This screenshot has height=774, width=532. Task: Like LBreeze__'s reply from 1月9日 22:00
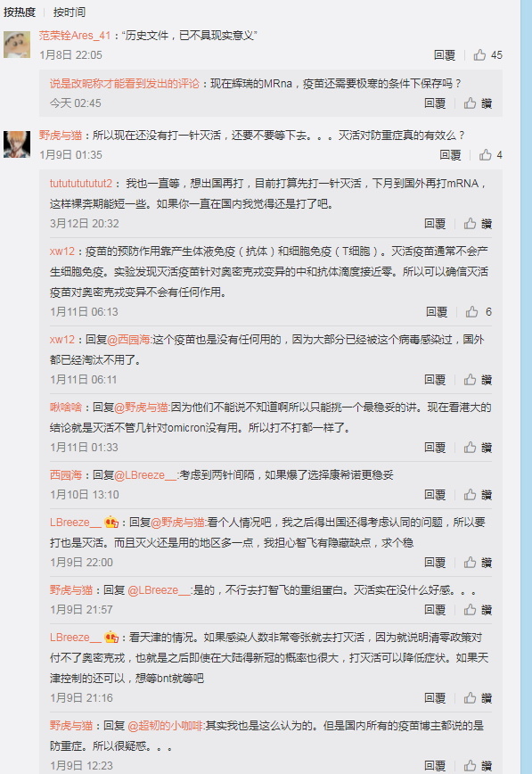[478, 563]
